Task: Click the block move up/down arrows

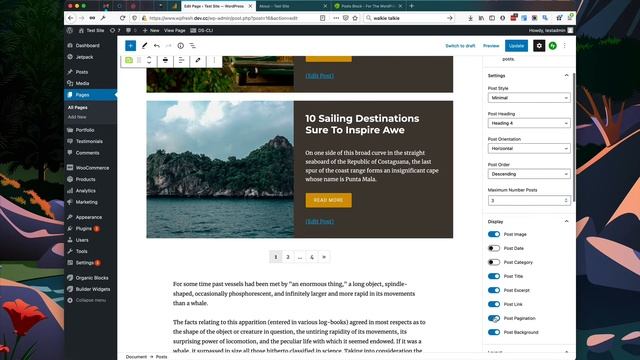Action: (x=149, y=60)
